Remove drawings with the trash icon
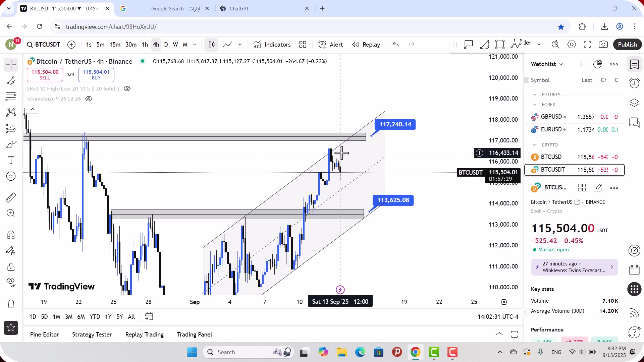 (x=11, y=304)
